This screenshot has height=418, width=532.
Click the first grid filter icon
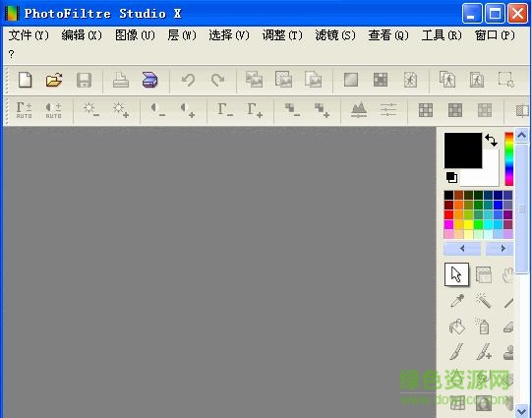click(x=426, y=110)
